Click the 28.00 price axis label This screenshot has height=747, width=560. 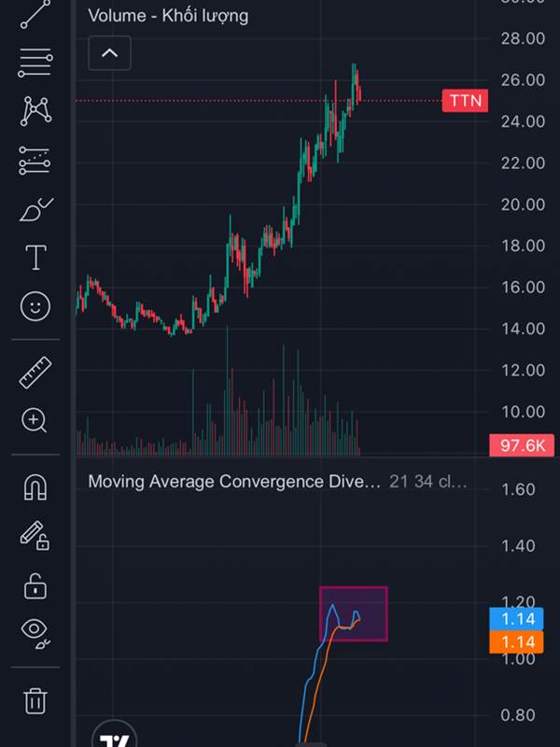pyautogui.click(x=523, y=38)
